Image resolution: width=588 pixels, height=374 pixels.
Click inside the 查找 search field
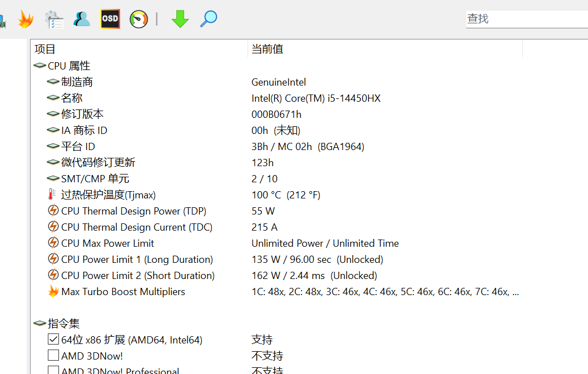pos(527,19)
